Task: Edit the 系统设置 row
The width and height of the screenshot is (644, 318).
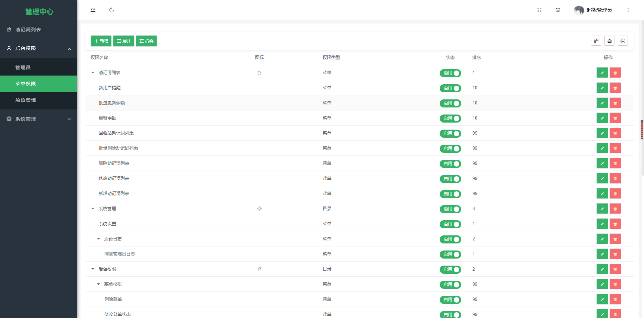Action: 602,224
